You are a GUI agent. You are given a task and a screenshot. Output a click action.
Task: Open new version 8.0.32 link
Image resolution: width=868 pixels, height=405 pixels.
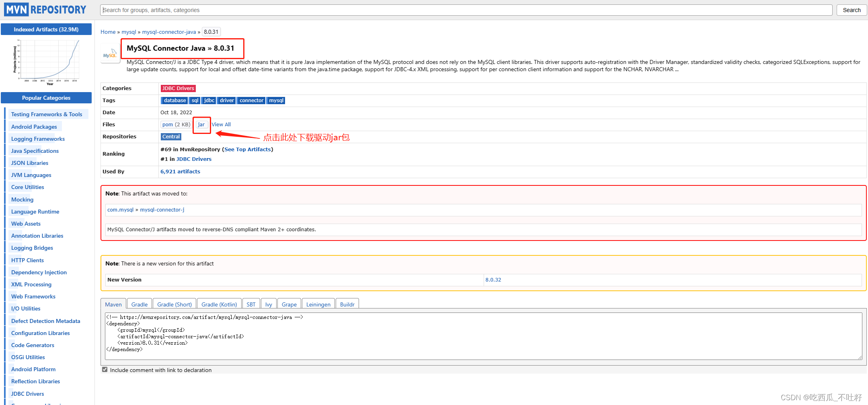[493, 280]
